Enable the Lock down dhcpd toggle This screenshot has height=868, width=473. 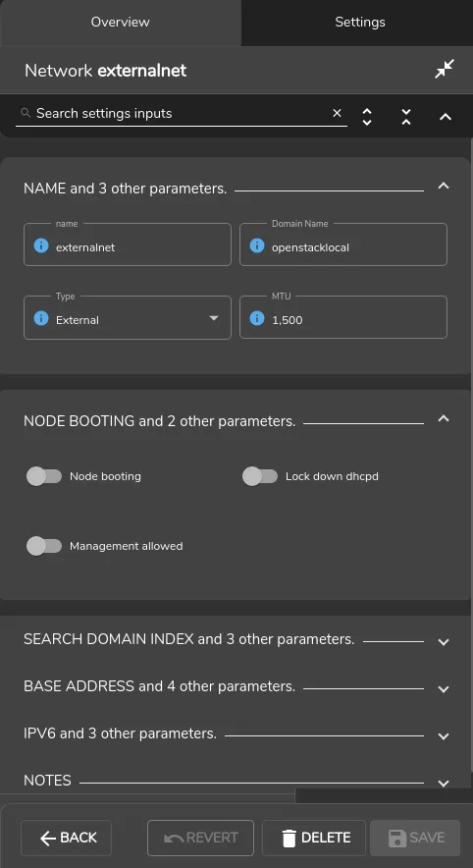tap(259, 476)
